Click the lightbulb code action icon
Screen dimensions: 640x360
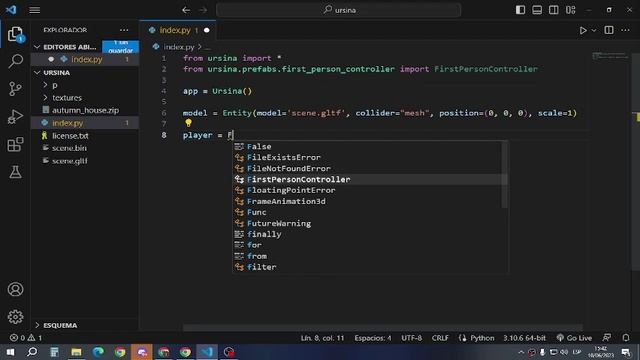coord(188,122)
